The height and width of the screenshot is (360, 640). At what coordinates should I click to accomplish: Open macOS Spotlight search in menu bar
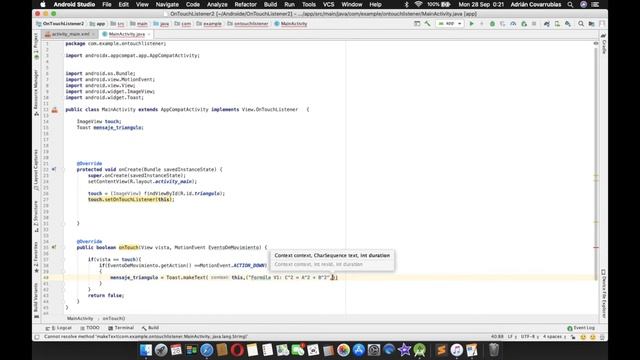coord(570,4)
